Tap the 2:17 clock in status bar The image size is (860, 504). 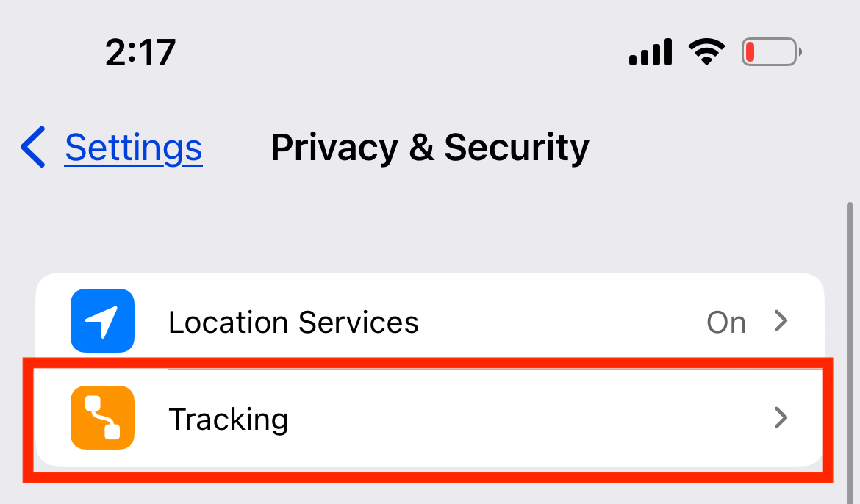click(x=140, y=53)
